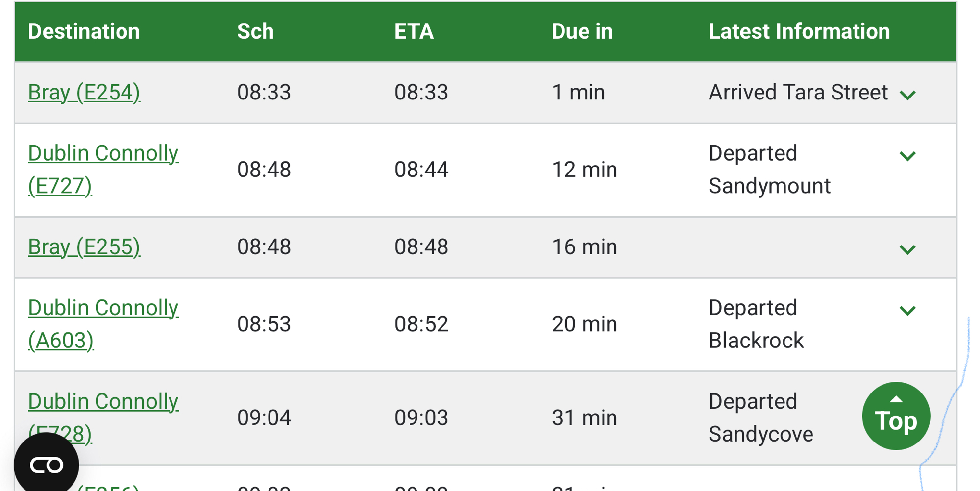Open Dublin Connolly (E727) link

point(103,153)
